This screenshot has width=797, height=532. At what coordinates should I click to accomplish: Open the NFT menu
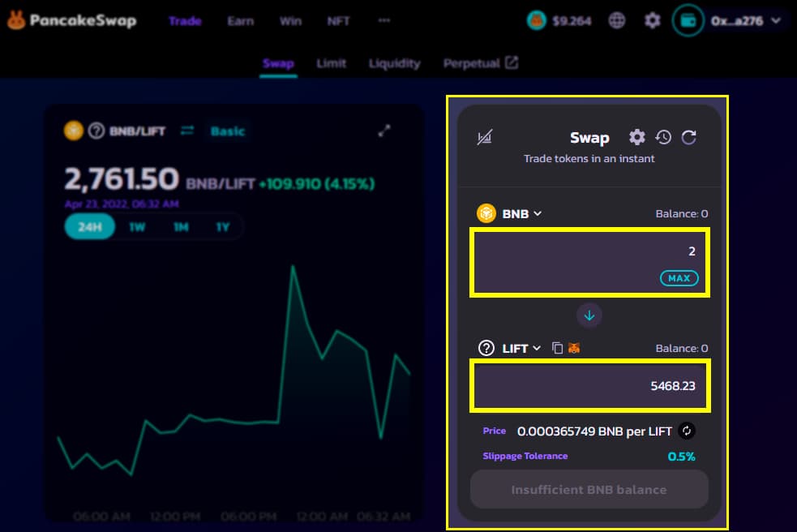tap(338, 21)
